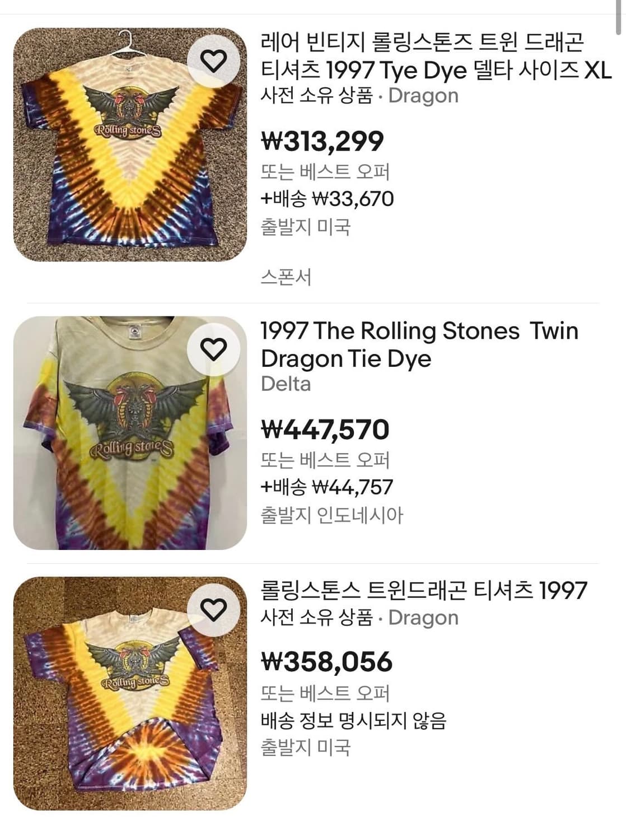Open the Delta shirt photo from Indonesia

click(x=130, y=433)
